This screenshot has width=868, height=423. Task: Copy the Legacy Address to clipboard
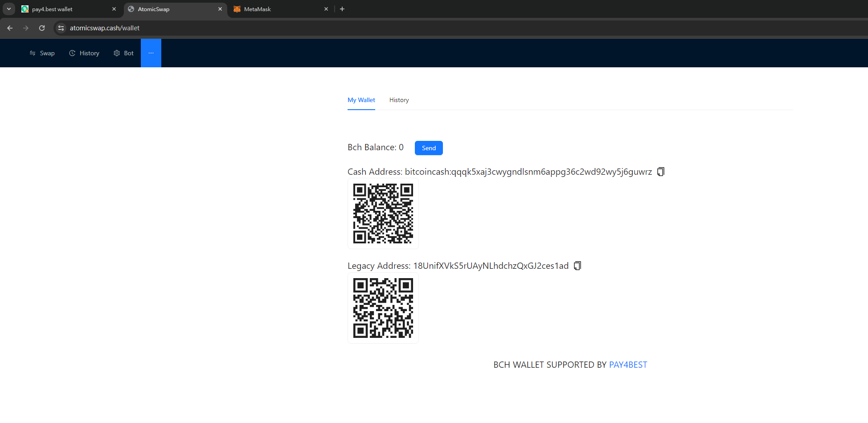click(577, 266)
